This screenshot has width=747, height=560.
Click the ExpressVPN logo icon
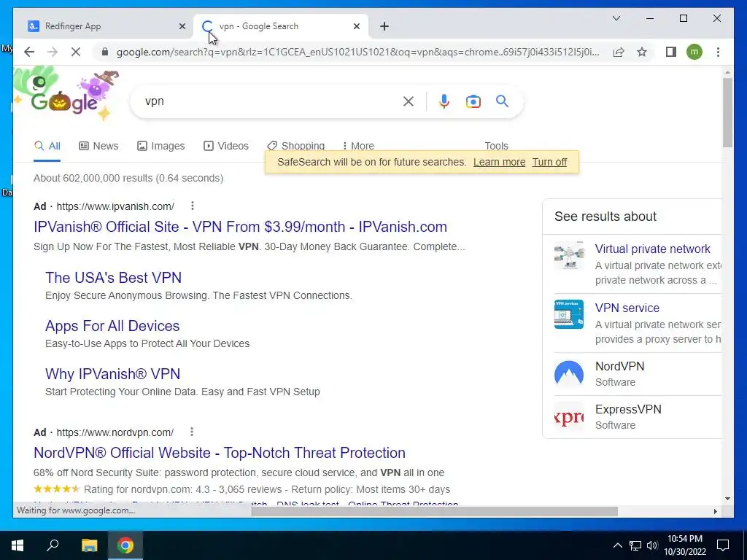[569, 416]
